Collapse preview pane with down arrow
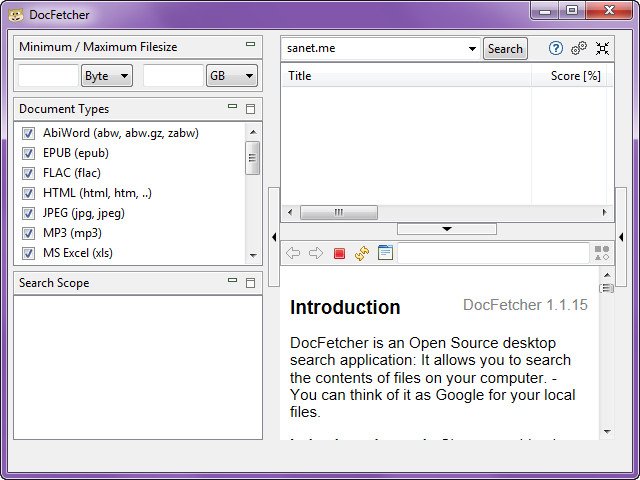Screen dimensions: 640x480 coord(447,229)
